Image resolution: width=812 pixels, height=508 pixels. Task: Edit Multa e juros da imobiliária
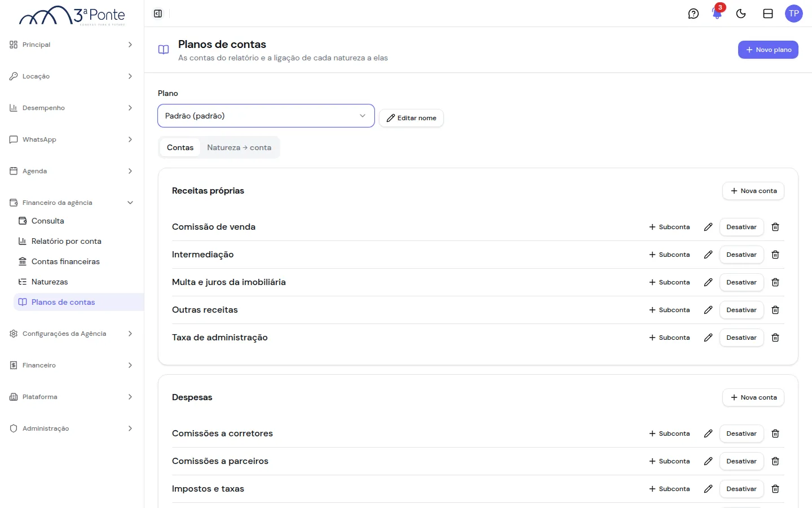708,282
